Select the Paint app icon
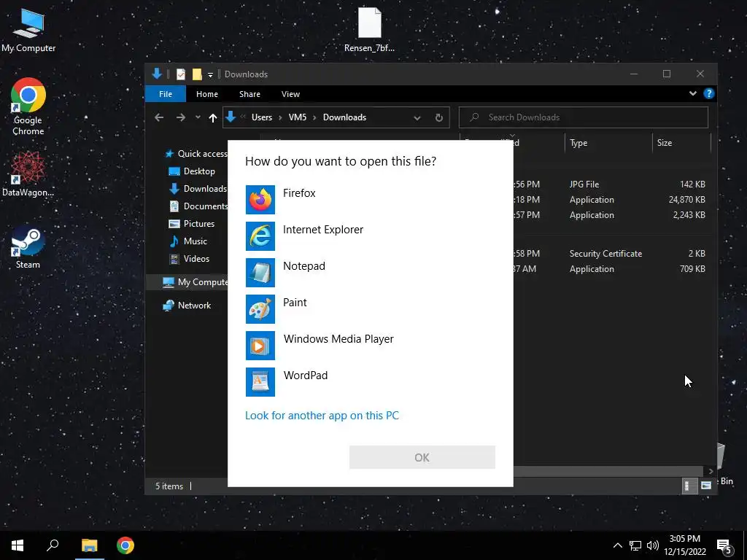The height and width of the screenshot is (560, 747). [260, 309]
